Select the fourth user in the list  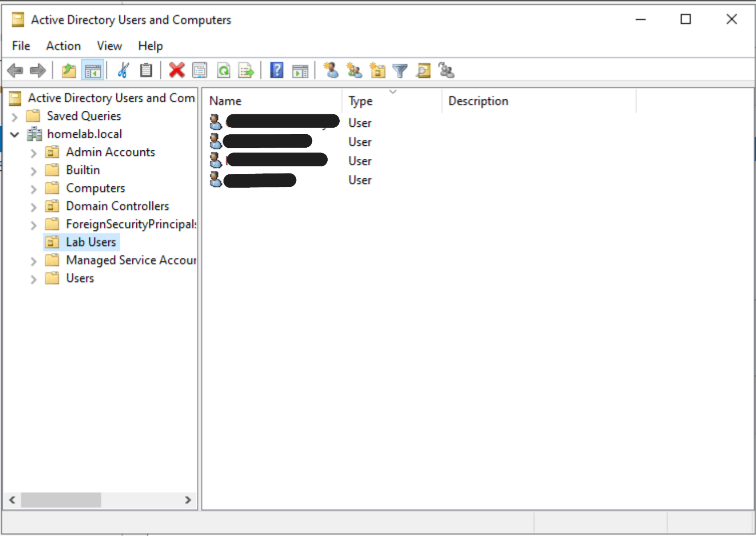(253, 179)
